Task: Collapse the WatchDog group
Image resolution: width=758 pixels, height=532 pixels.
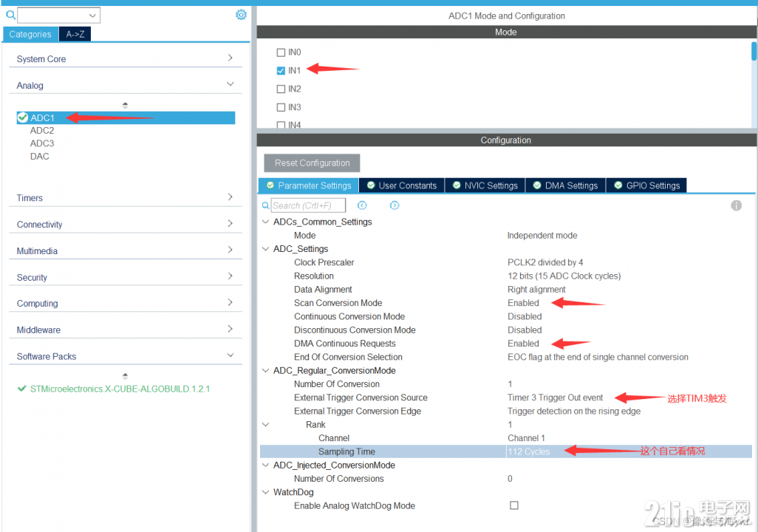Action: click(x=265, y=492)
